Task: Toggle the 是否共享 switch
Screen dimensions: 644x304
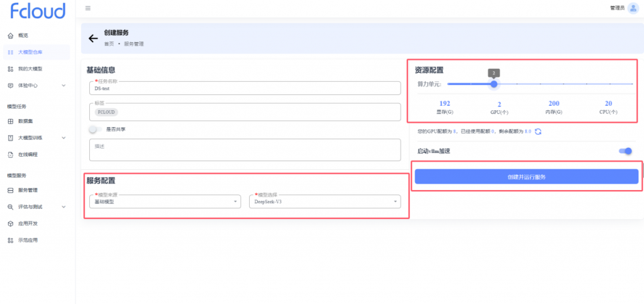Action: pos(96,129)
